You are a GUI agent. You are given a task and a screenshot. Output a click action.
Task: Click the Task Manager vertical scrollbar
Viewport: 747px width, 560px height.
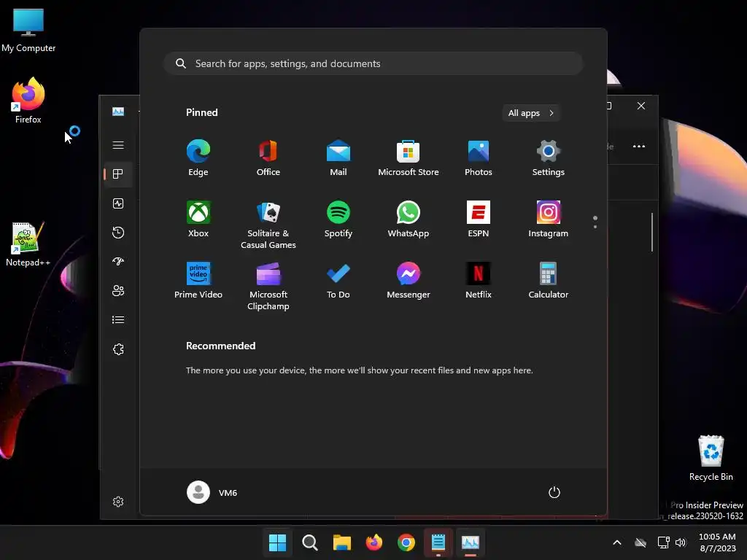[x=651, y=233]
